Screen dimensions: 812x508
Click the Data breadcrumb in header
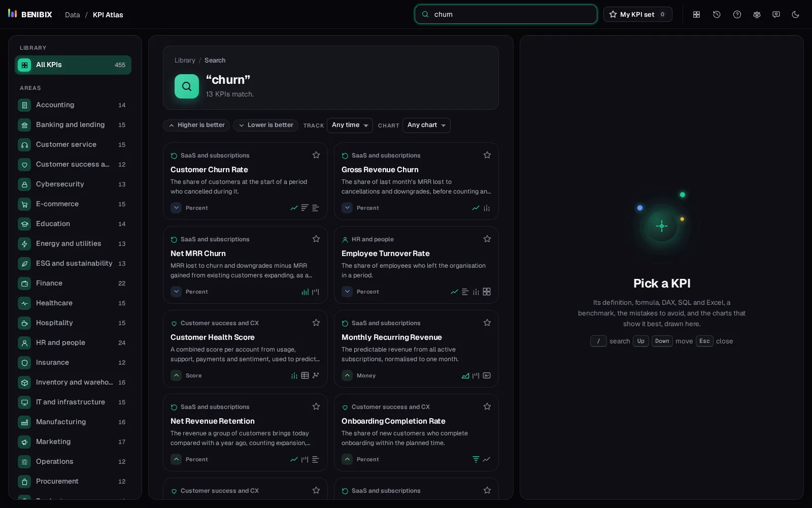[x=73, y=15]
